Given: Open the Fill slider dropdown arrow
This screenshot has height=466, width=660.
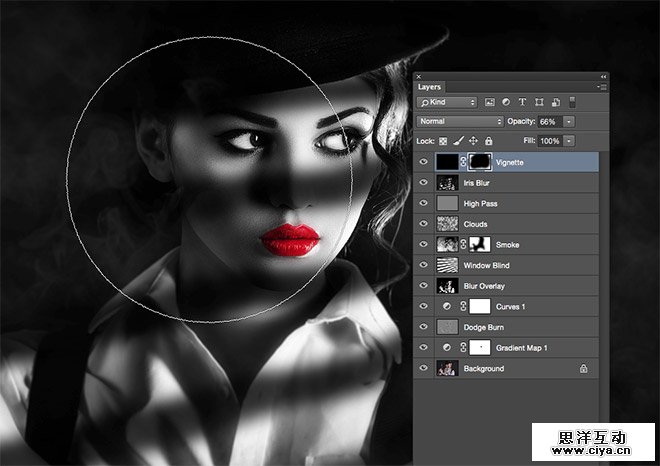Looking at the screenshot, I should pos(569,141).
